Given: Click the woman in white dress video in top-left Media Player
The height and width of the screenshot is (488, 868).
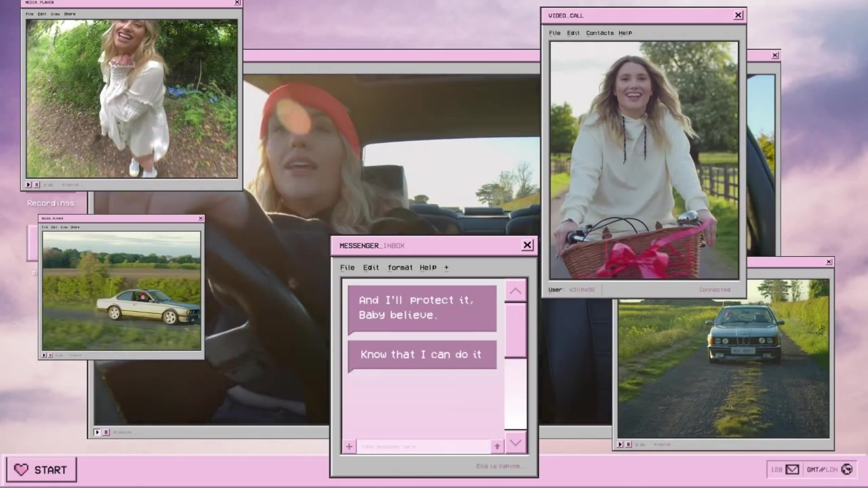Looking at the screenshot, I should (x=132, y=98).
